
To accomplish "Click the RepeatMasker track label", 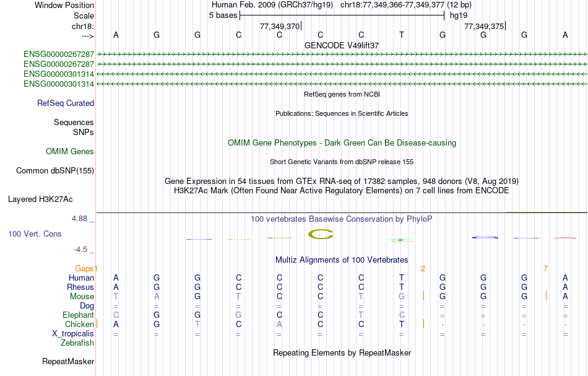I will (x=68, y=362).
